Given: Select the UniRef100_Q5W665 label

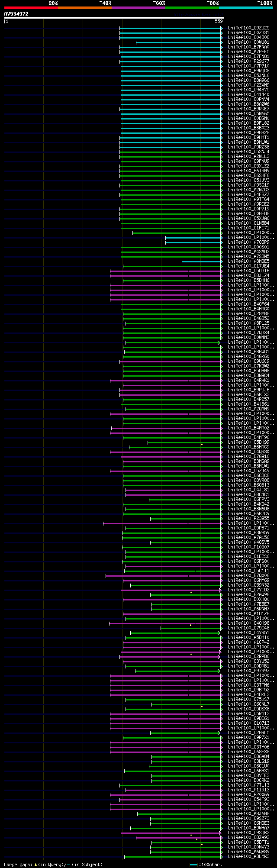Looking at the screenshot, I should tap(248, 113).
